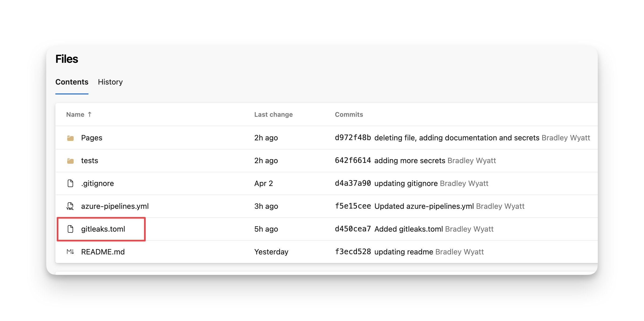Toggle sort via Name column arrow
The height and width of the screenshot is (321, 644).
coord(90,114)
